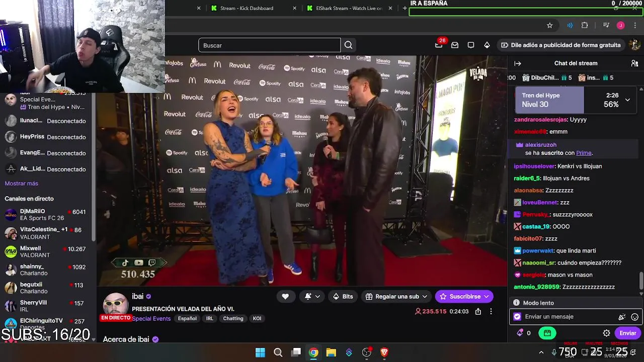Open Brave browser from taskbar
This screenshot has height=362, width=644.
384,352
